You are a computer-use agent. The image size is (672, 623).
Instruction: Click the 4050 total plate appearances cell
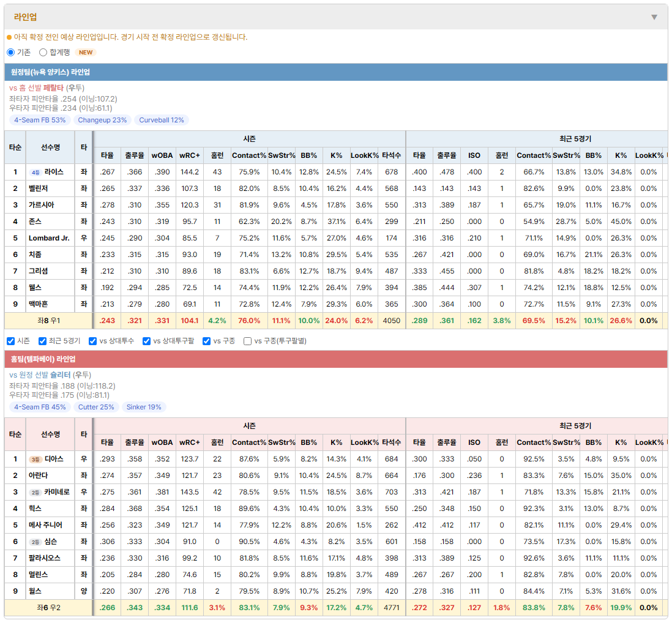(x=391, y=321)
